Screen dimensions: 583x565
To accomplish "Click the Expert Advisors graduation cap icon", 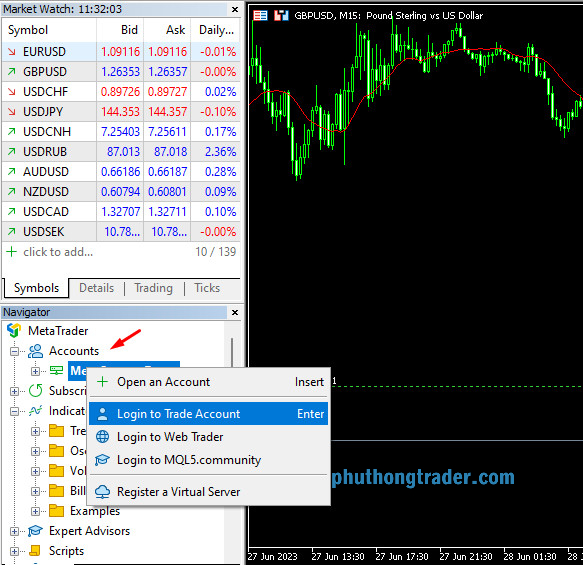I will pos(36,531).
